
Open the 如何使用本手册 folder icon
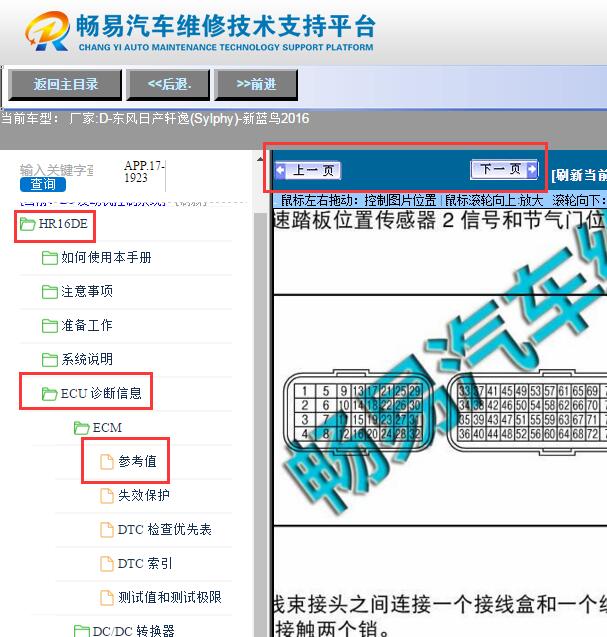coord(50,258)
